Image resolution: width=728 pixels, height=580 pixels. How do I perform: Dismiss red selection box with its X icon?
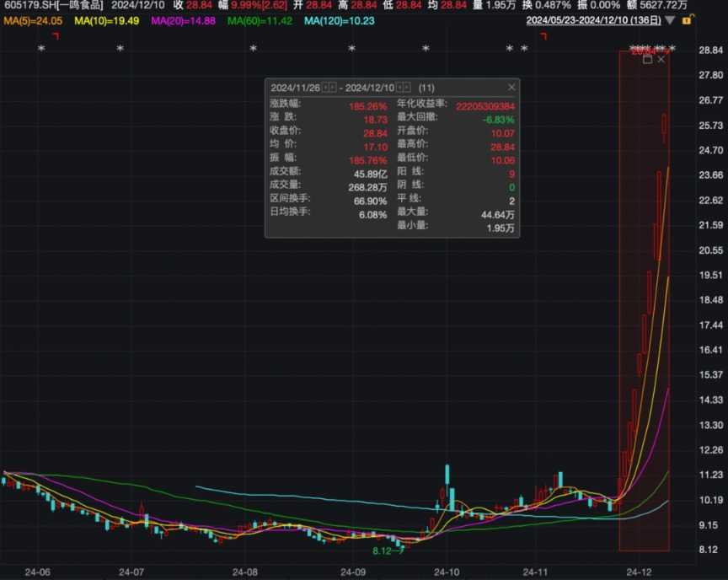pyautogui.click(x=661, y=59)
